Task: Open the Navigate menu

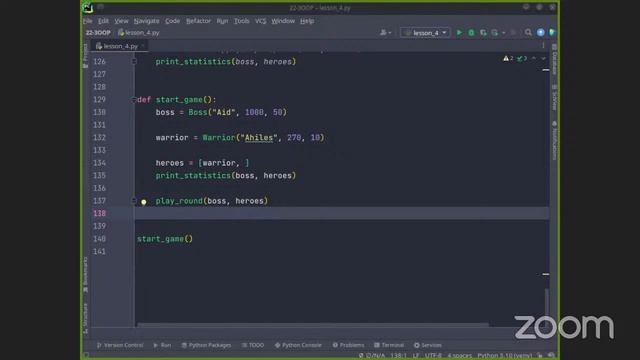Action: pyautogui.click(x=147, y=21)
